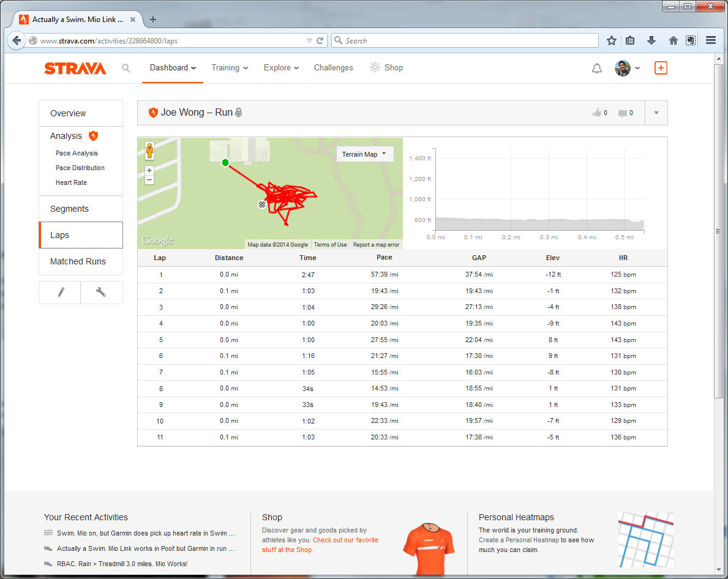The height and width of the screenshot is (579, 728).
Task: Open the Training menu dropdown
Action: [230, 68]
